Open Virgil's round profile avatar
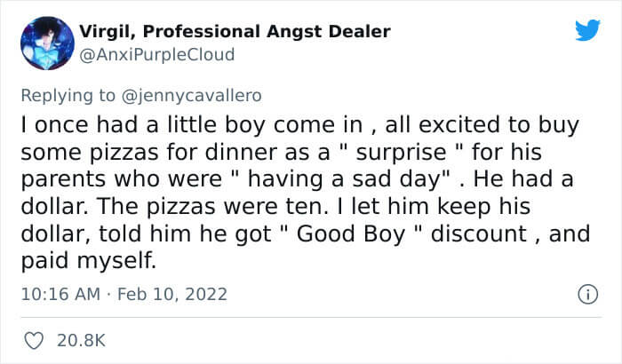This screenshot has width=622, height=364. (x=47, y=44)
